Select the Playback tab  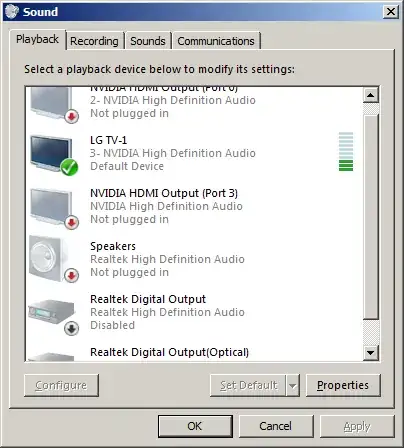[x=37, y=39]
